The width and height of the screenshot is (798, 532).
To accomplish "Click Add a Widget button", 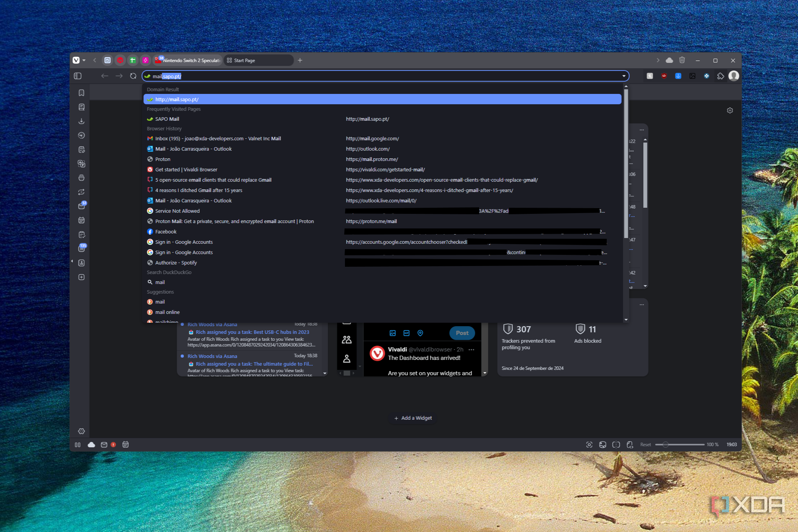I will (413, 418).
